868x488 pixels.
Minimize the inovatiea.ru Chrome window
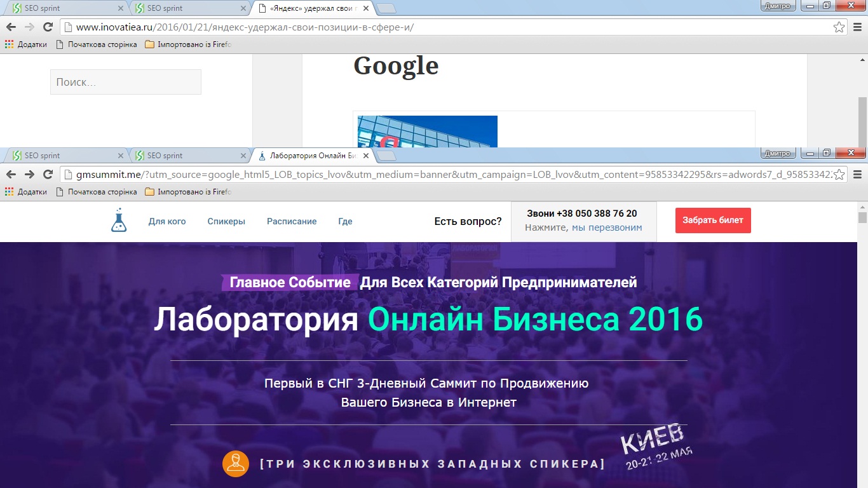tap(810, 6)
